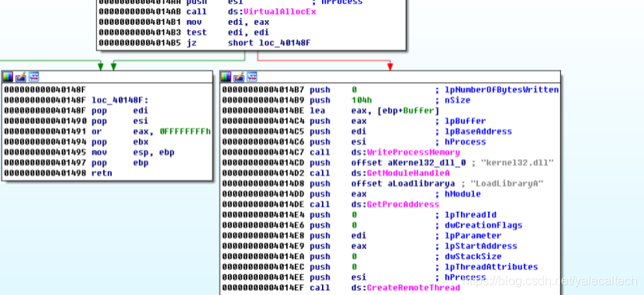The width and height of the screenshot is (644, 295).
Task: Click address 00000000004014B9 at line start
Action: click(264, 100)
